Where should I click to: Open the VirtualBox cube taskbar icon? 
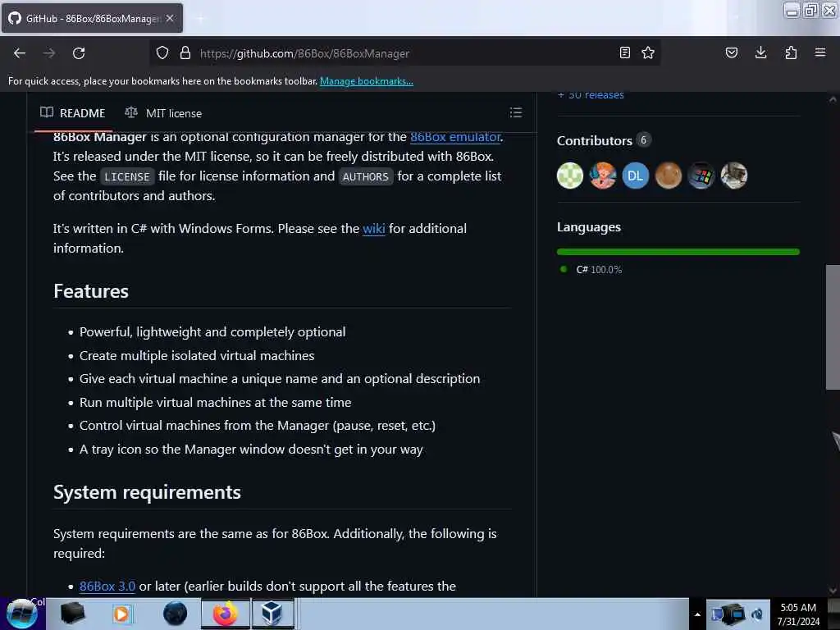pos(272,614)
